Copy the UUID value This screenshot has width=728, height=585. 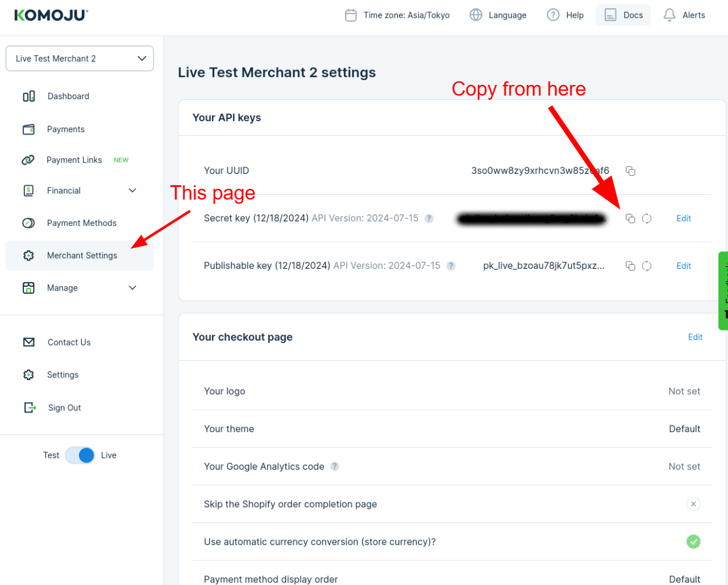630,171
